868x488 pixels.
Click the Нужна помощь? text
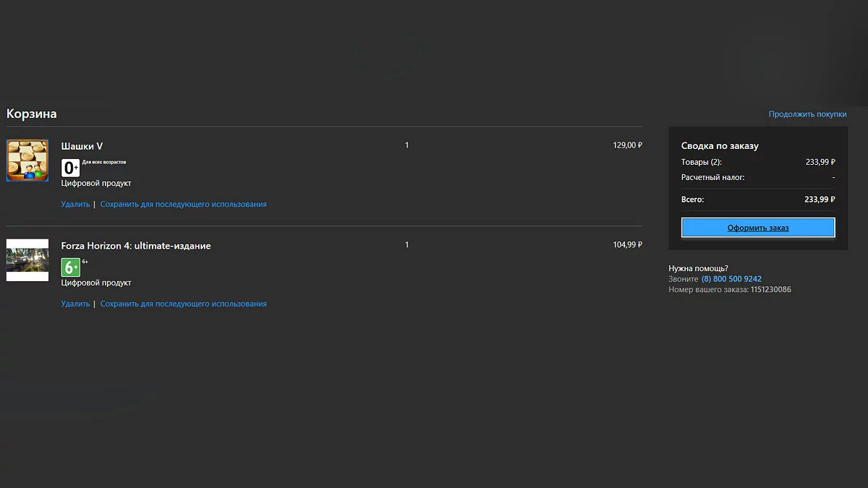698,269
